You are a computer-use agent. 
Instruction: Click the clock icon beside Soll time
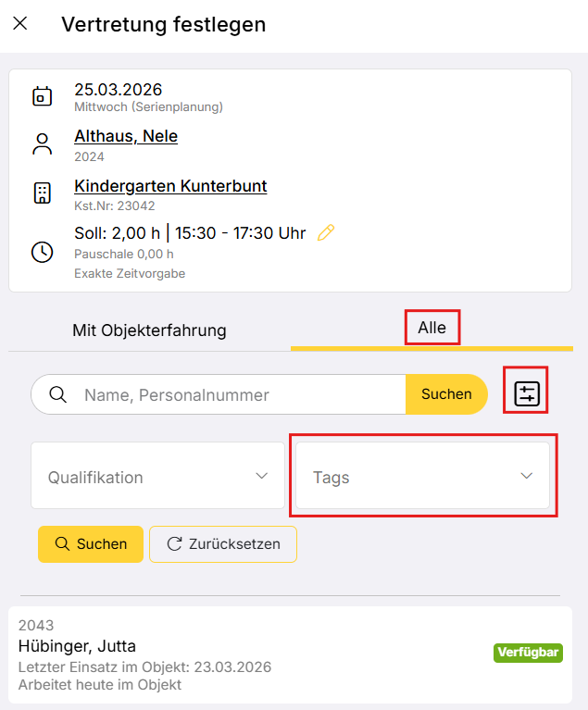click(x=42, y=252)
